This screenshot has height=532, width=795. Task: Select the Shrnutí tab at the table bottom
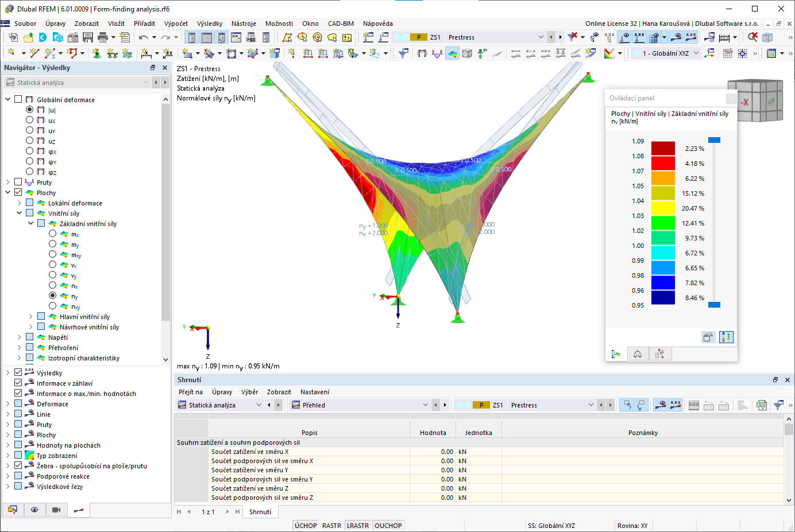point(260,511)
